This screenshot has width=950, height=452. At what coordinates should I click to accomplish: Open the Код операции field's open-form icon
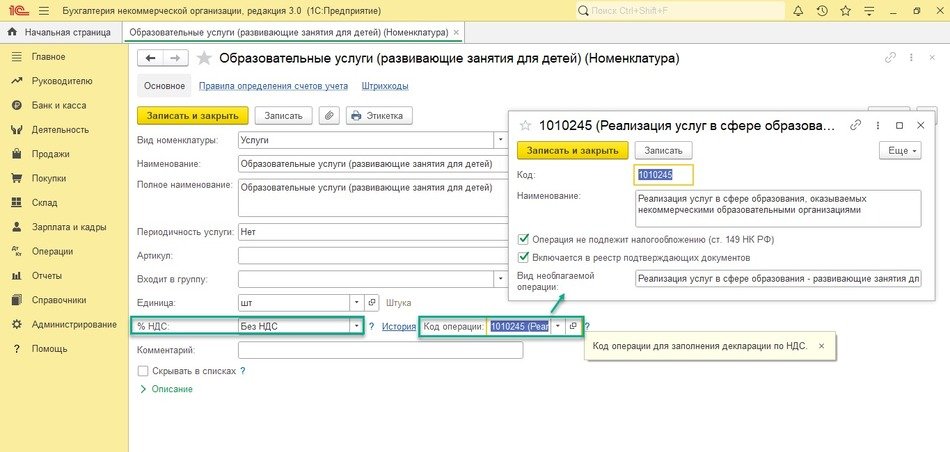[x=573, y=326]
